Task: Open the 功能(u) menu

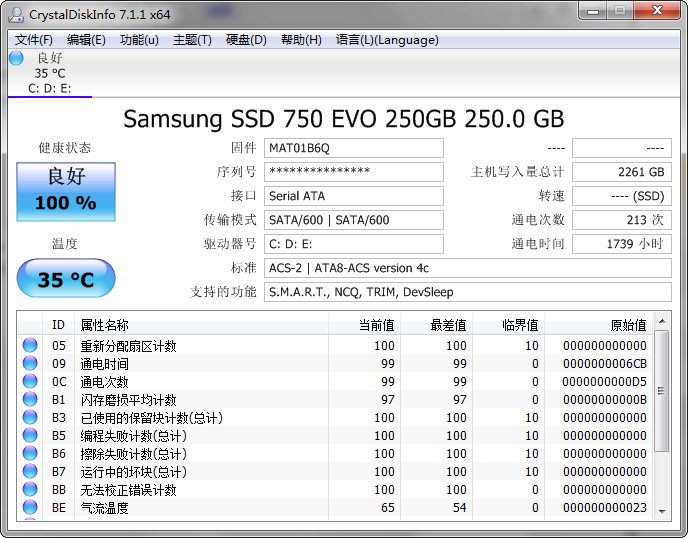Action: [x=139, y=40]
